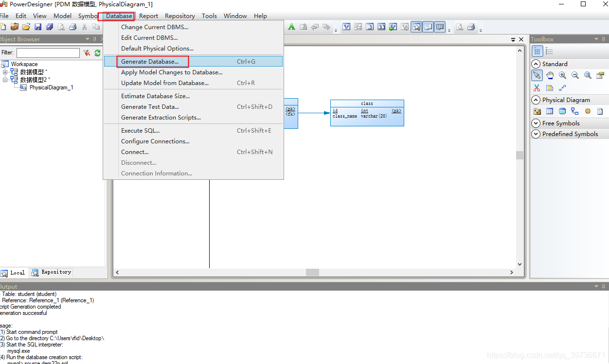Open the Object Browser panel dropdown arrow

coord(88,39)
